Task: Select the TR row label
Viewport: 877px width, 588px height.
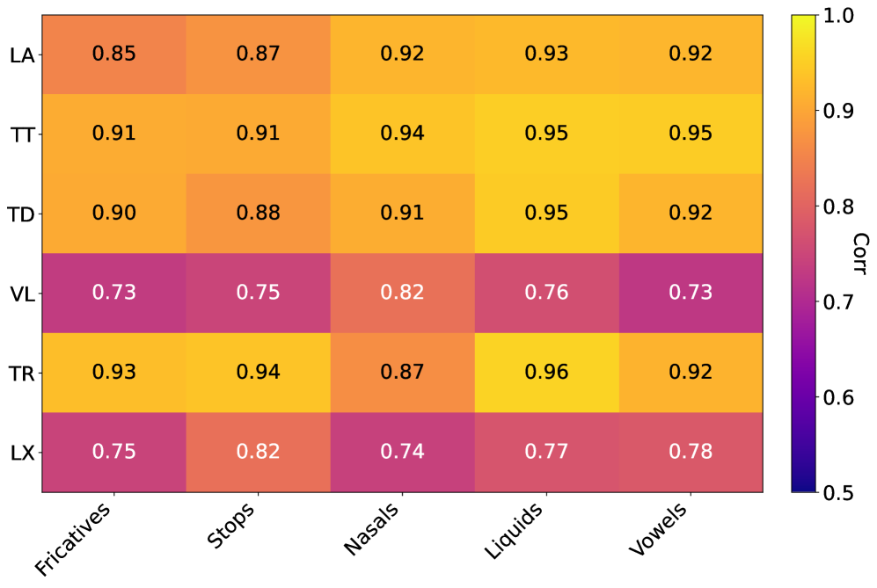Action: click(23, 373)
